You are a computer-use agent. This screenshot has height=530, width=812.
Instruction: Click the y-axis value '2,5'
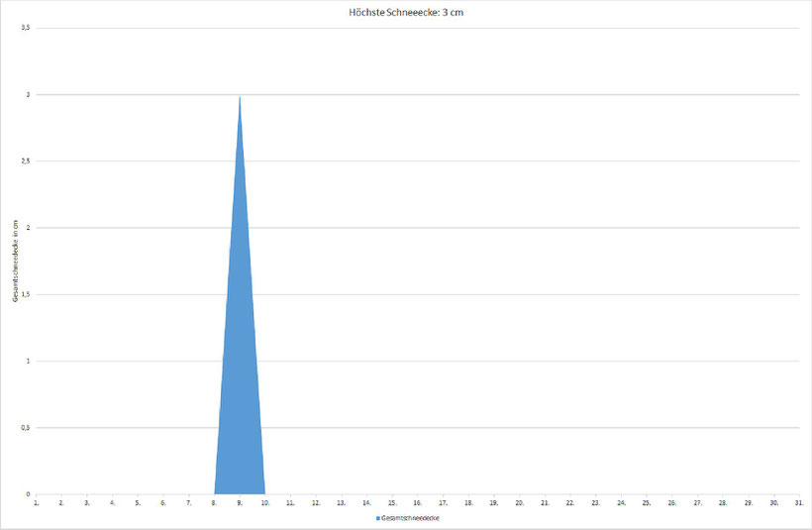(x=26, y=161)
